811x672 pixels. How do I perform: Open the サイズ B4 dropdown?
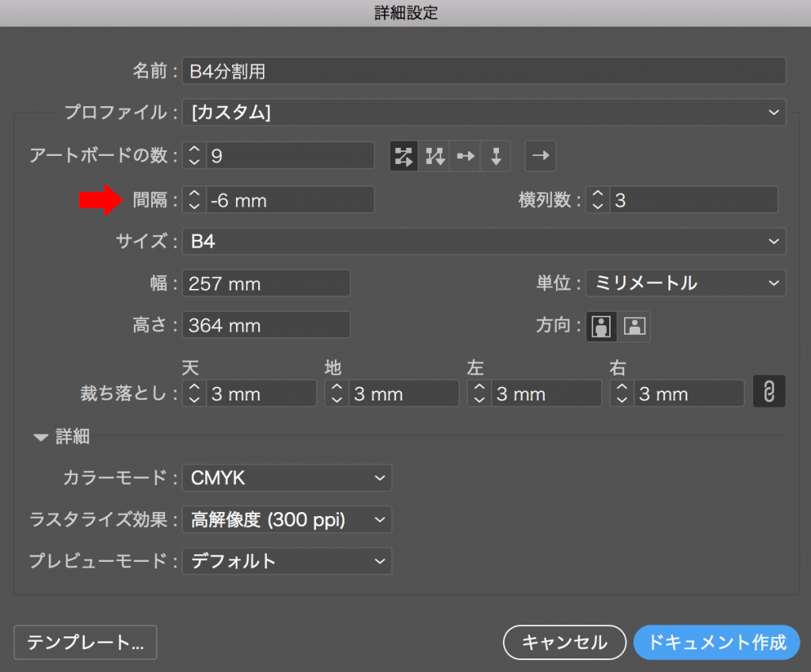coord(483,241)
